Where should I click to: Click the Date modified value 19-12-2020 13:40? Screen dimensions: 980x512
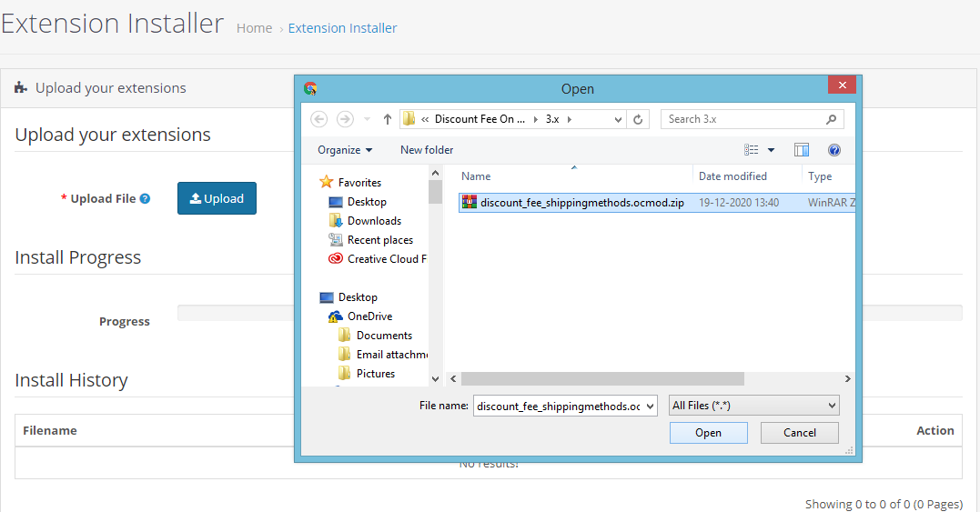739,202
